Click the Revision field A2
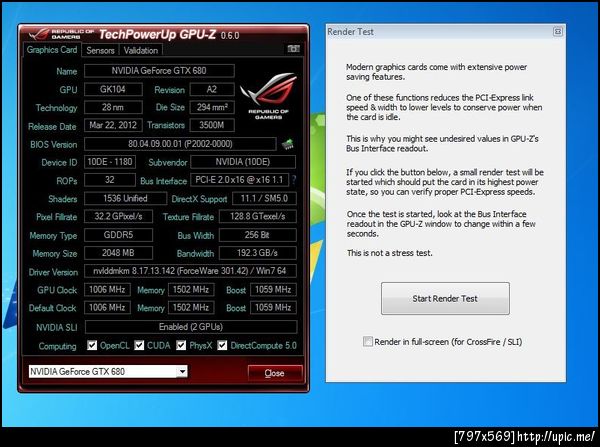600x447 pixels. [x=212, y=89]
